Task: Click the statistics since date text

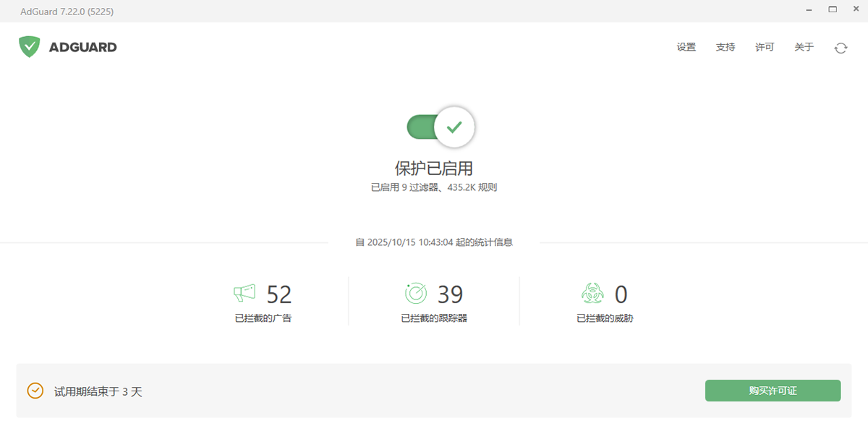Action: 434,242
